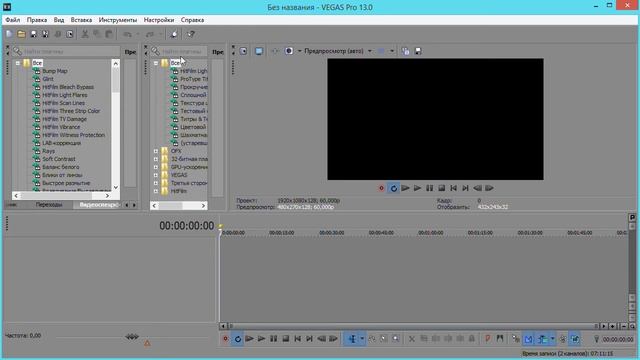
Task: Toggle Enable Snapping in the timeline toolbar
Action: pyautogui.click(x=516, y=339)
